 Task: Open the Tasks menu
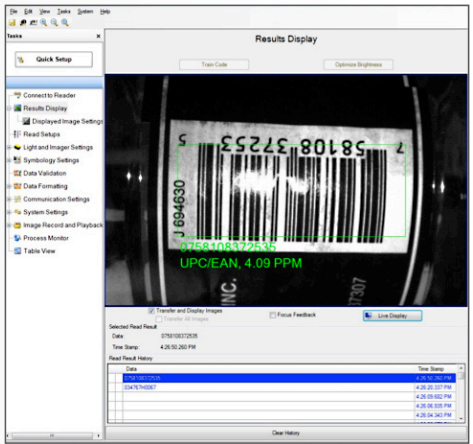coord(64,12)
